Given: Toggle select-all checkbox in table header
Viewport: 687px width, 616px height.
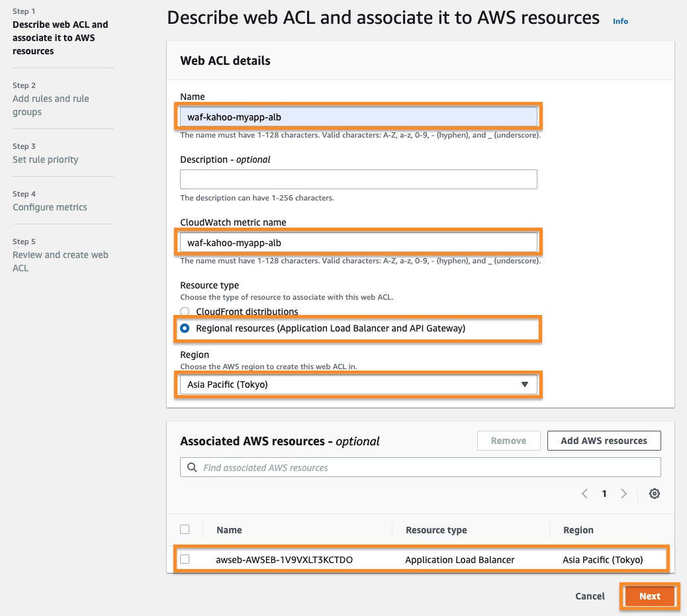Looking at the screenshot, I should 185,529.
